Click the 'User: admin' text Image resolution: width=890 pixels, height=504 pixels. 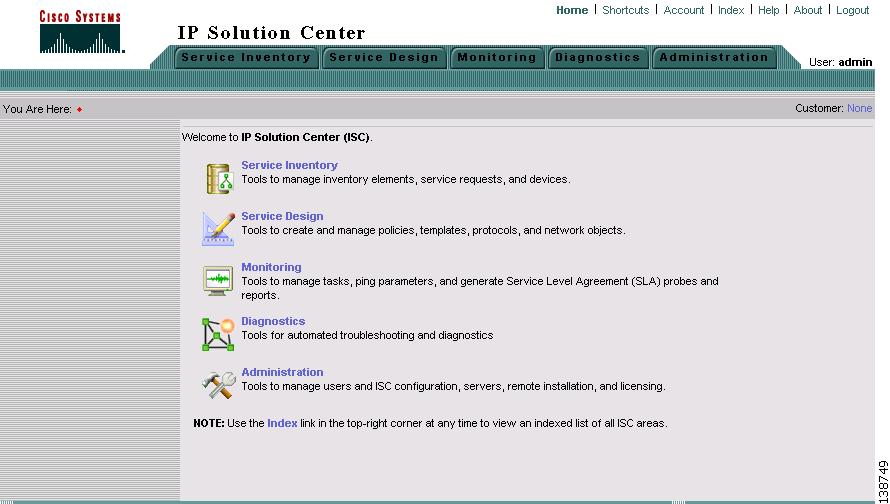pyautogui.click(x=840, y=62)
